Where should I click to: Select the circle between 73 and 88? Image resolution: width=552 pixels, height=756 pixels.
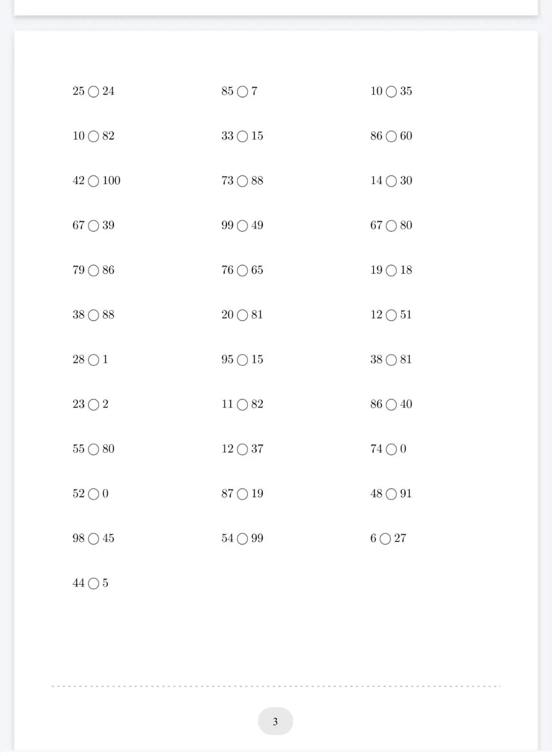(x=243, y=182)
